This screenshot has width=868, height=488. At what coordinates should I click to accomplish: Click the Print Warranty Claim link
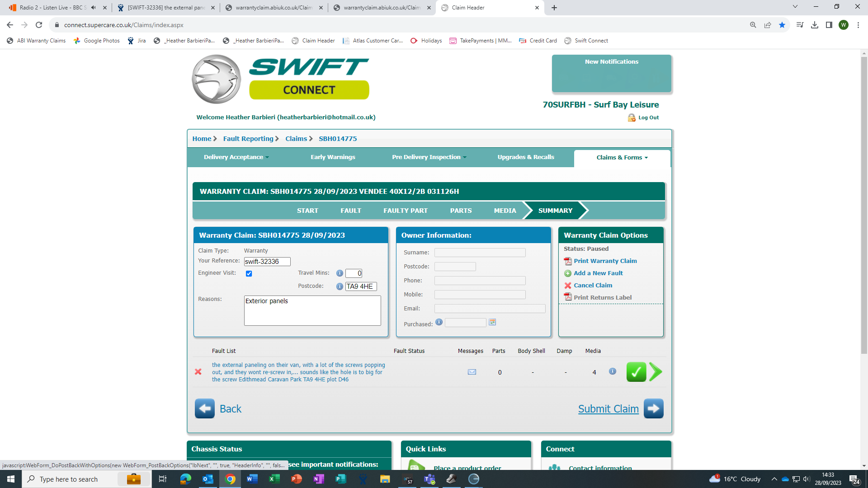[x=605, y=261]
